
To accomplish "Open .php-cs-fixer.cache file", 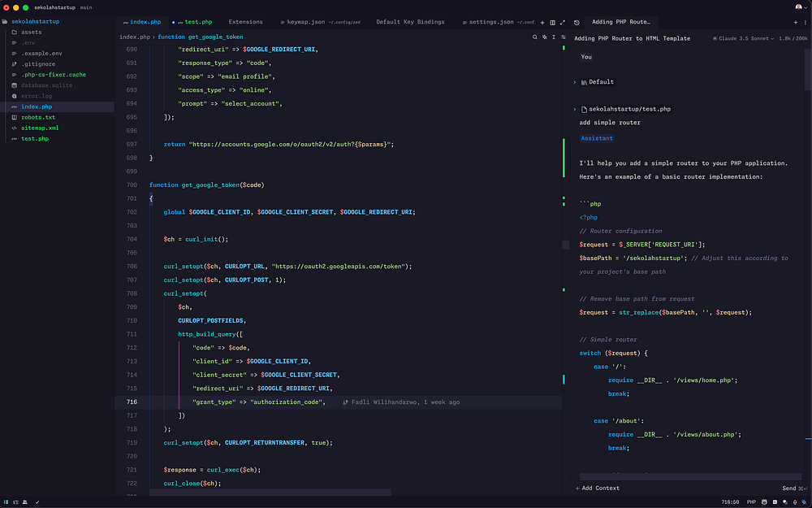I will point(57,75).
